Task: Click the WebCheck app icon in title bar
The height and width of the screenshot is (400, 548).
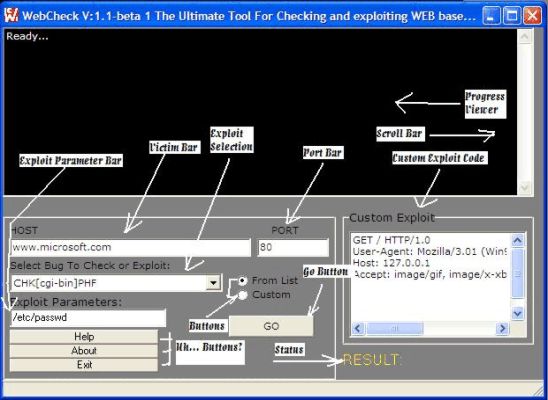Action: click(11, 15)
